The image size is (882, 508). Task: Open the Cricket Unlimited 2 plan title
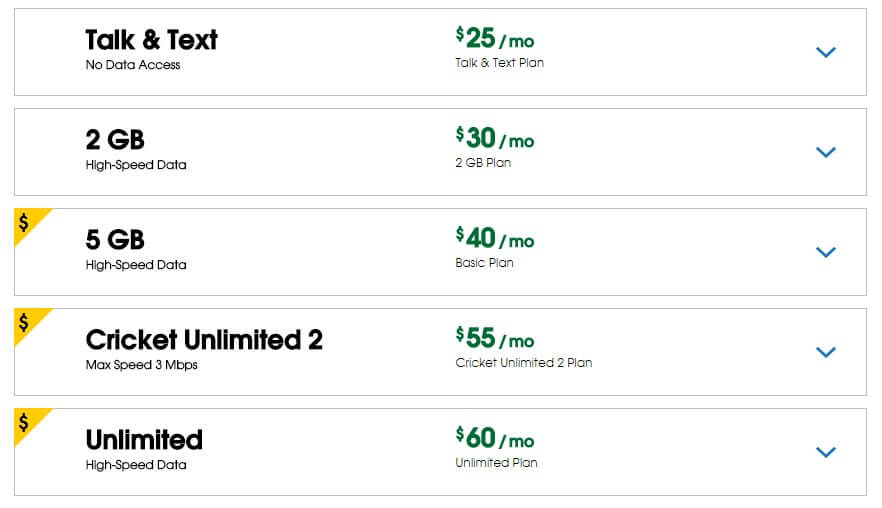[204, 340]
